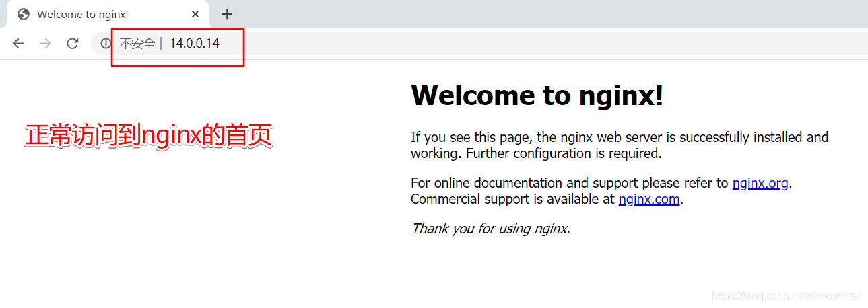Click the 不安全 security label
Screen dimensions: 868x308
(x=137, y=44)
